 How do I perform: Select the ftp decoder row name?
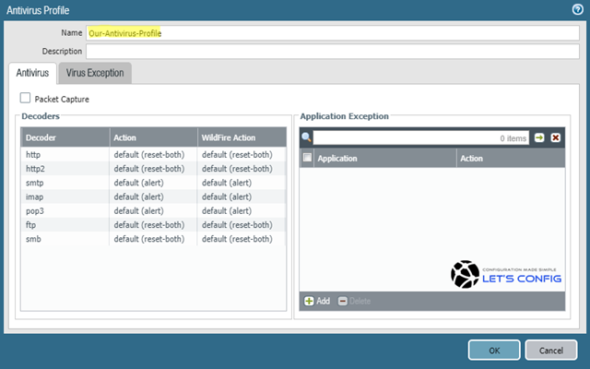31,225
